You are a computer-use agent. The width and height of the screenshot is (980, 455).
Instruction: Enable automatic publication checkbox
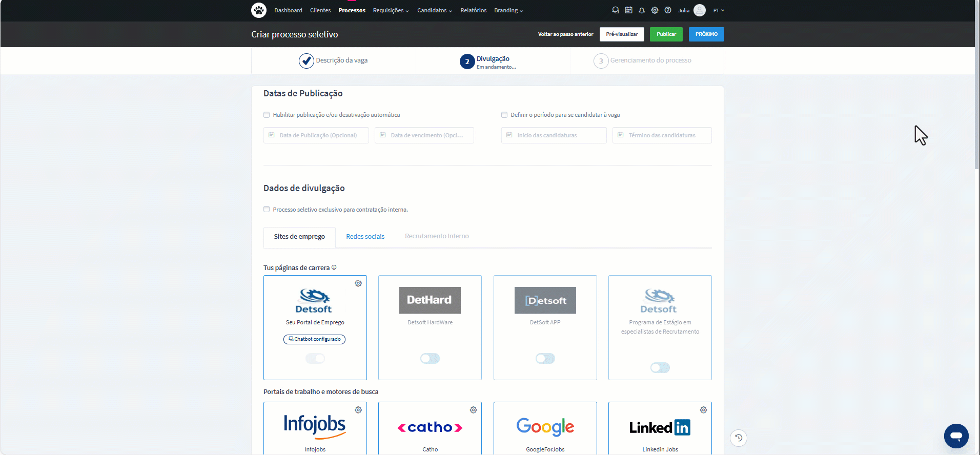pos(267,115)
